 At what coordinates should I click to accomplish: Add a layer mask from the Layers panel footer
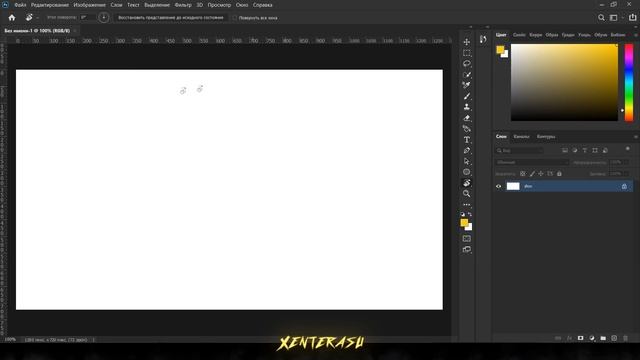point(580,338)
